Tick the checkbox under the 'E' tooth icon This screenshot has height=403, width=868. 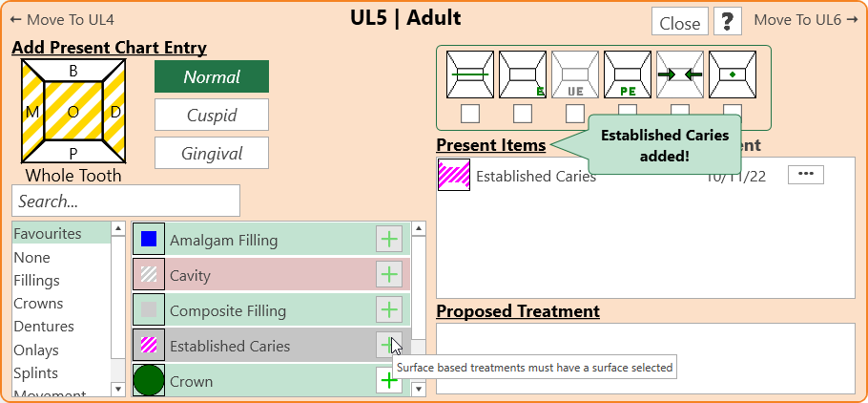523,114
